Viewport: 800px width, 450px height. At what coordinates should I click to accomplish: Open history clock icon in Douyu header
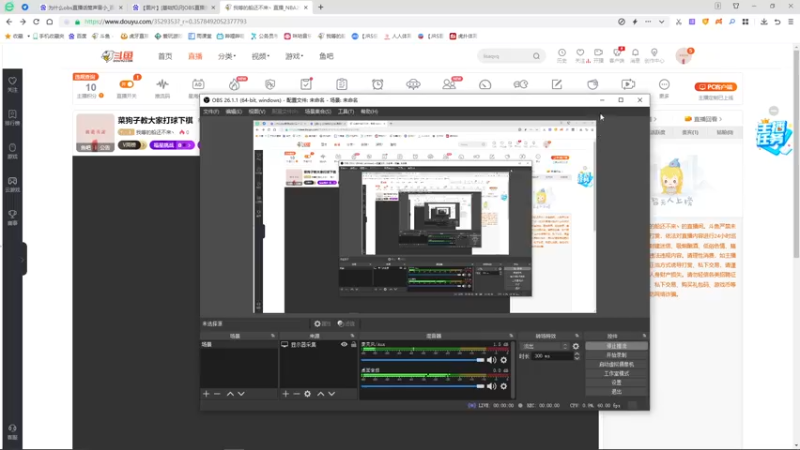pyautogui.click(x=562, y=55)
